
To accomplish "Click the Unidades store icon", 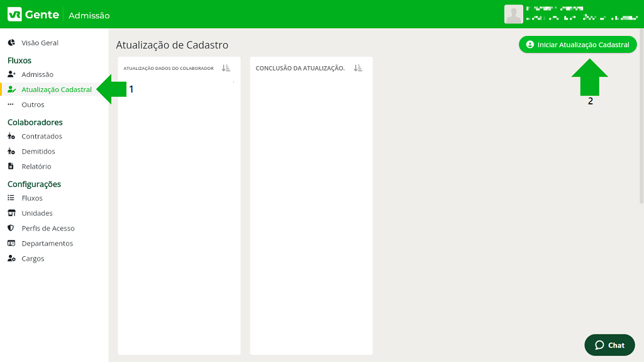I will pyautogui.click(x=11, y=213).
